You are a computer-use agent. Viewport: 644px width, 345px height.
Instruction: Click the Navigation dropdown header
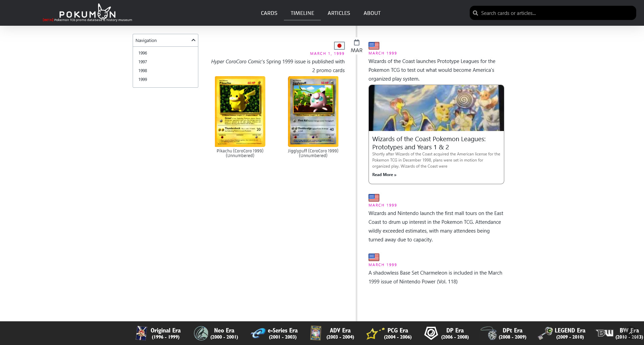165,40
